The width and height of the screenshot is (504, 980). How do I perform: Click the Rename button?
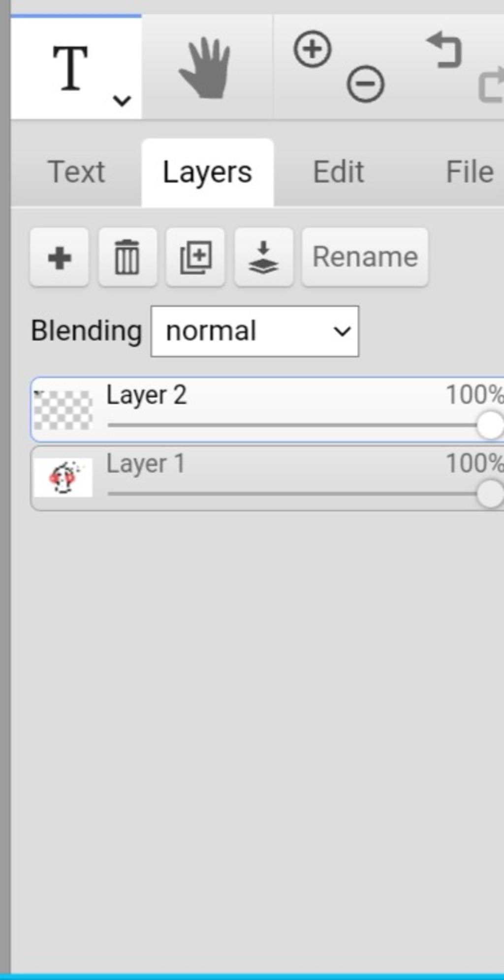(365, 257)
